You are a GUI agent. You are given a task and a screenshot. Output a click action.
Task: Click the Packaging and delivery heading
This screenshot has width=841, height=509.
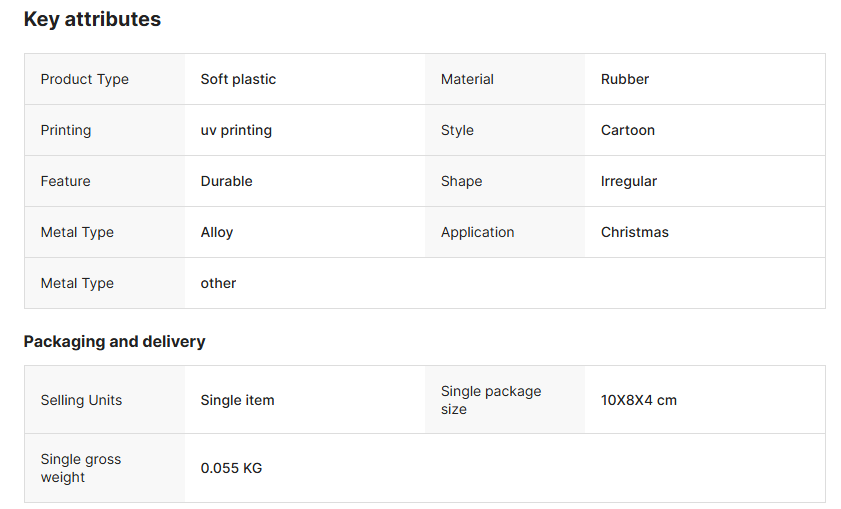pos(114,341)
